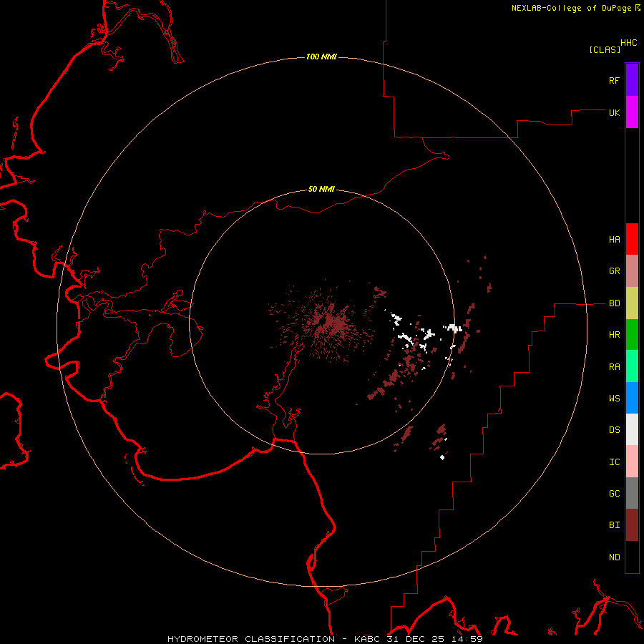The width and height of the screenshot is (644, 644).
Task: Click the GC legend label
Action: click(615, 493)
